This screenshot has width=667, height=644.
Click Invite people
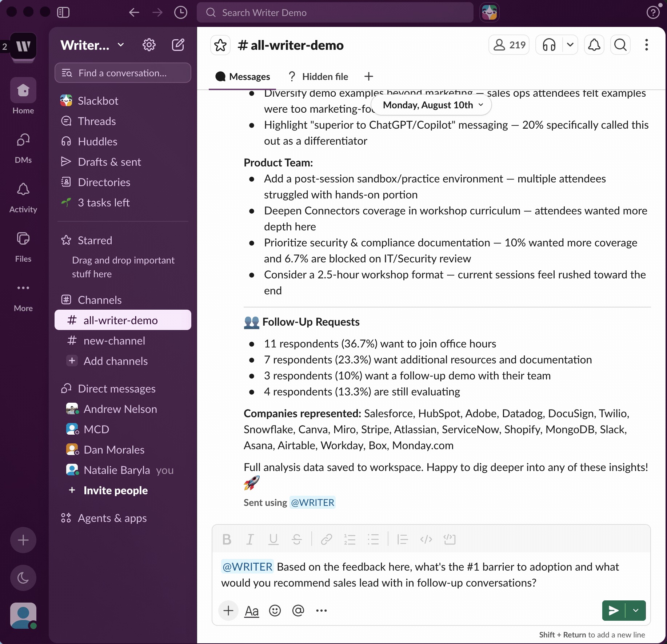pyautogui.click(x=123, y=490)
